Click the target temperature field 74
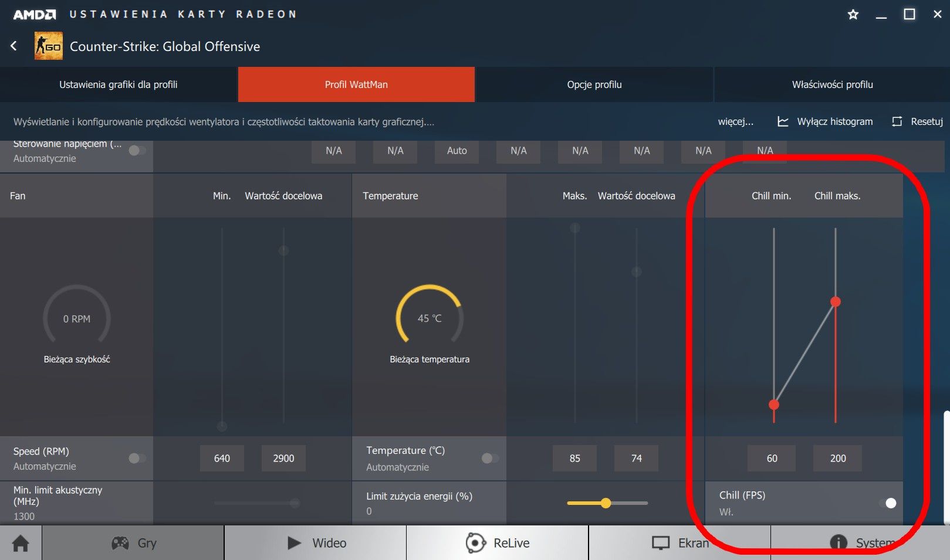The image size is (950, 560). click(x=637, y=458)
